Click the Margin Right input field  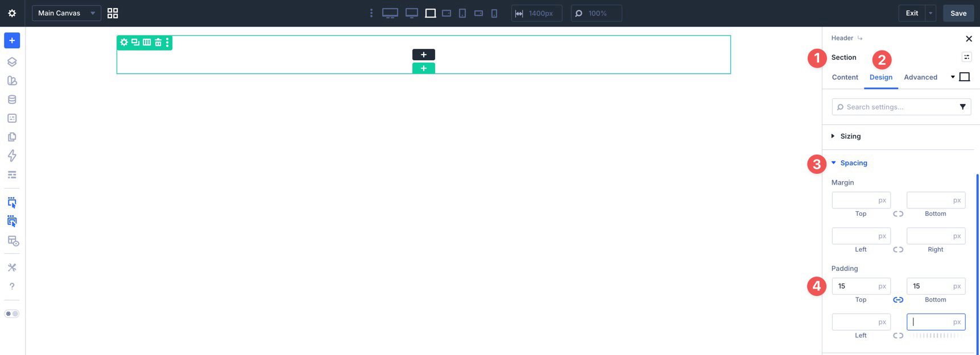pyautogui.click(x=936, y=236)
